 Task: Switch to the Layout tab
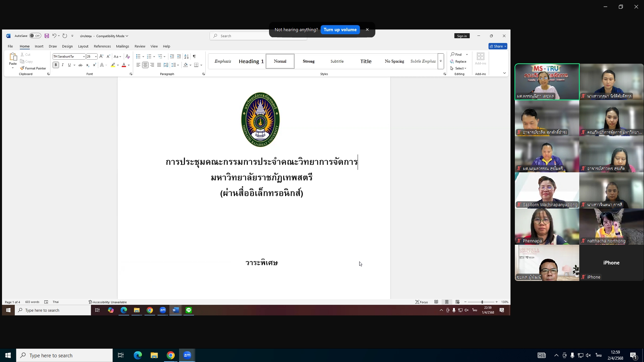(x=83, y=46)
